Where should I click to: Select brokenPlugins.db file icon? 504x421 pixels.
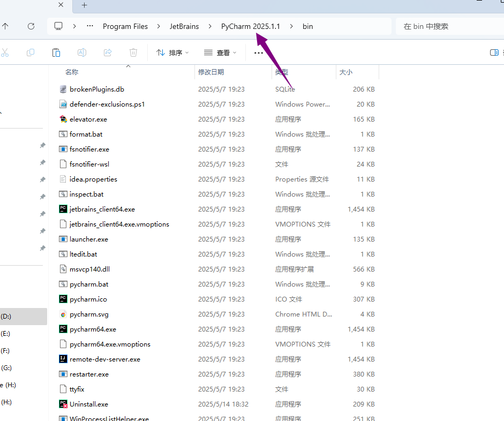[x=63, y=89]
